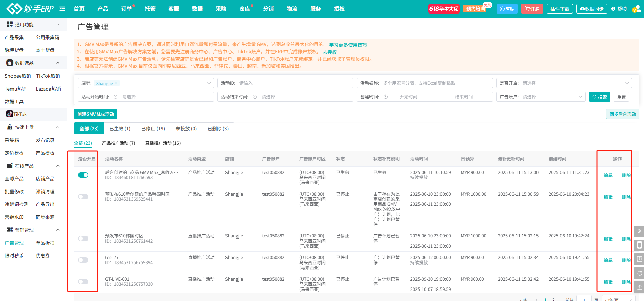
Task: Click the 妙手ERP logo
Action: [x=30, y=9]
